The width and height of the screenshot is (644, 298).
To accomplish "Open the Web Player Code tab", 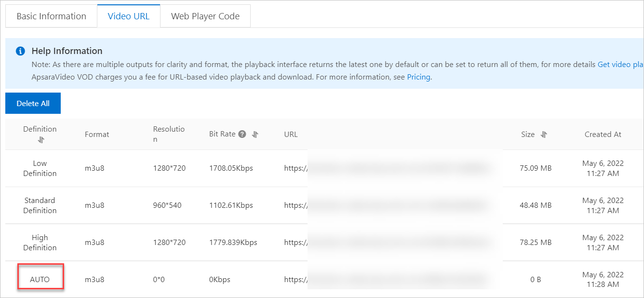I will (x=205, y=16).
